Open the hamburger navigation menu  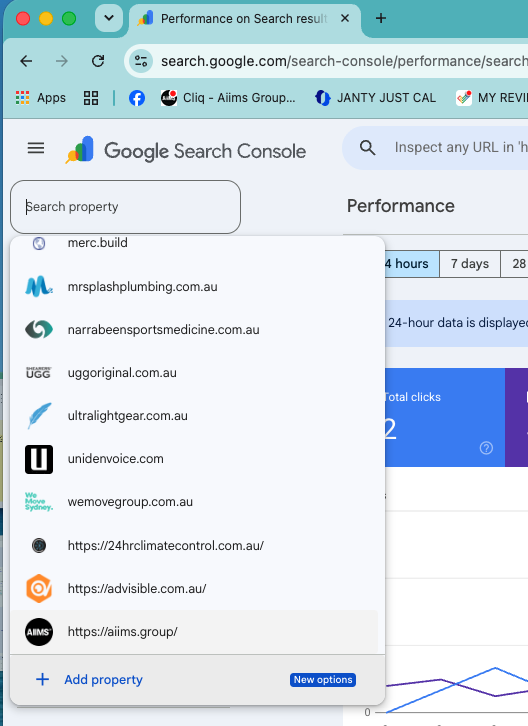(x=36, y=149)
